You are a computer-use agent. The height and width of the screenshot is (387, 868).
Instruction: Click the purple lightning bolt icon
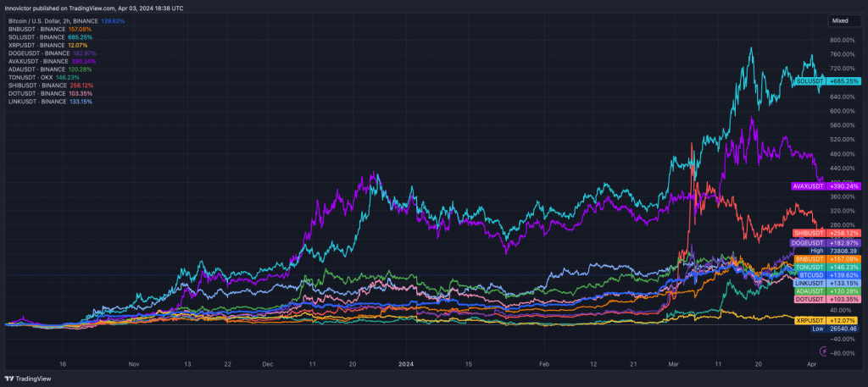(x=823, y=351)
